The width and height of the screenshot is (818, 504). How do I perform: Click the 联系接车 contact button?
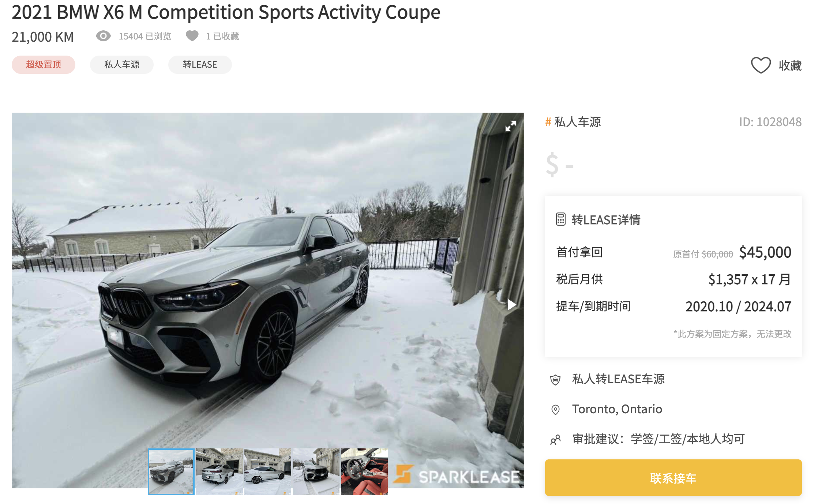point(673,478)
